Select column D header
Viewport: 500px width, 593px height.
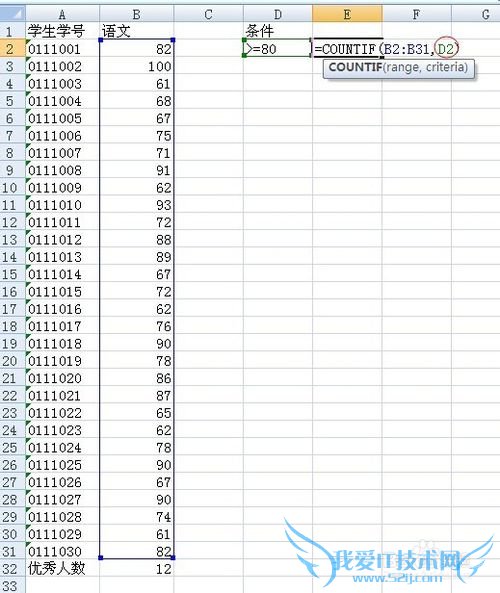(278, 14)
